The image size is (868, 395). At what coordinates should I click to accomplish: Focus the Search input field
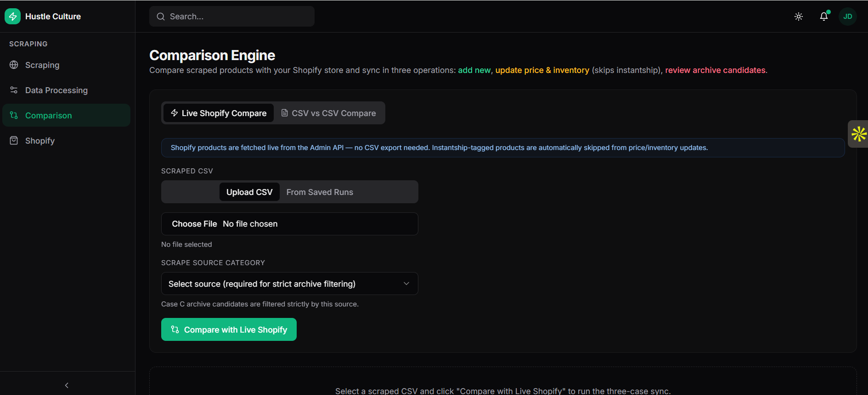click(x=232, y=17)
